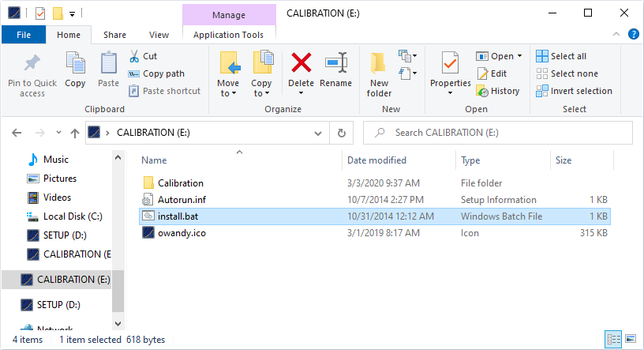Viewport: 644px width, 350px height.
Task: Open the History button in ribbon
Action: (483, 91)
